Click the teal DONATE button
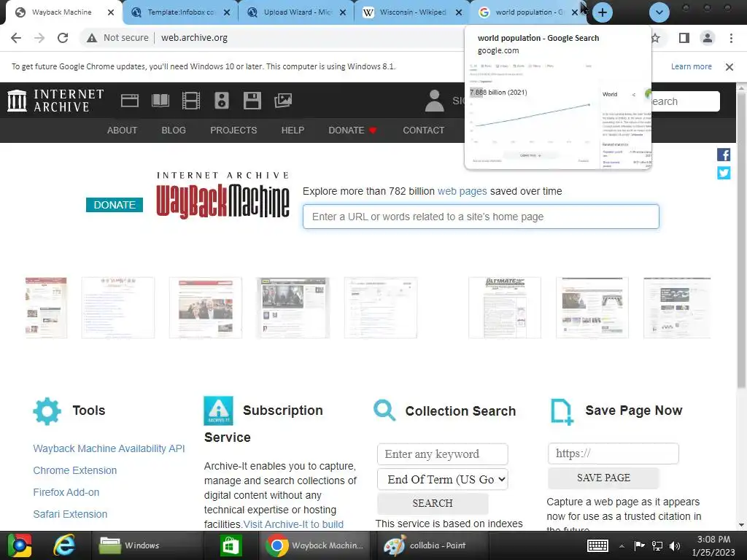The width and height of the screenshot is (747, 560). pyautogui.click(x=115, y=205)
